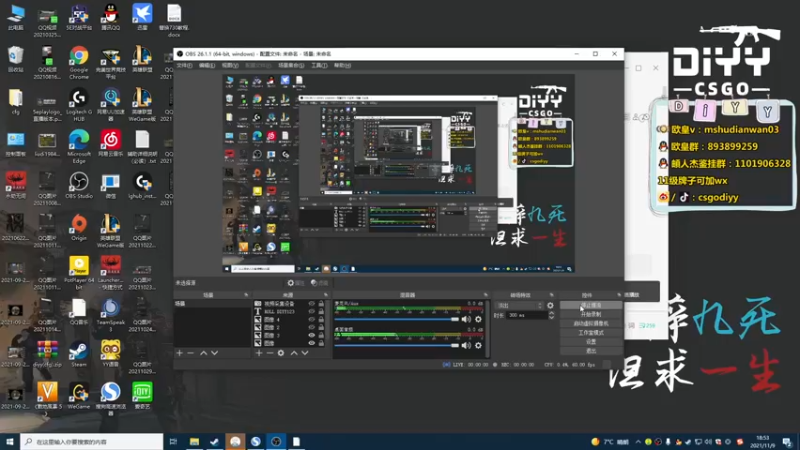Open the 视图(V) menu

tap(230, 65)
